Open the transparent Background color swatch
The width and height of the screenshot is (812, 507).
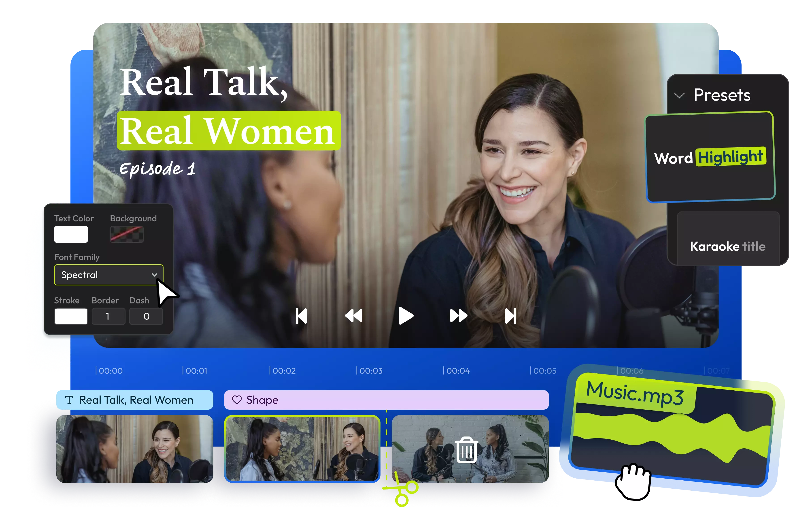pos(127,234)
